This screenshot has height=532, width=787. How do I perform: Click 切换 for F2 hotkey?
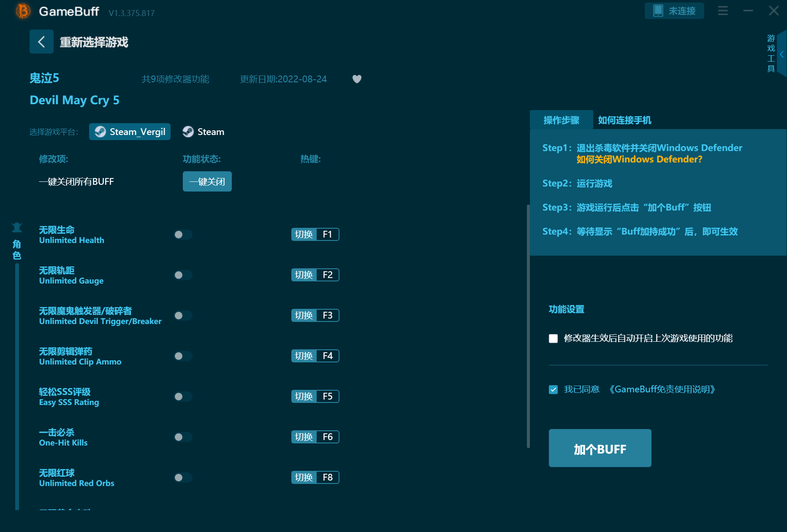click(x=304, y=275)
